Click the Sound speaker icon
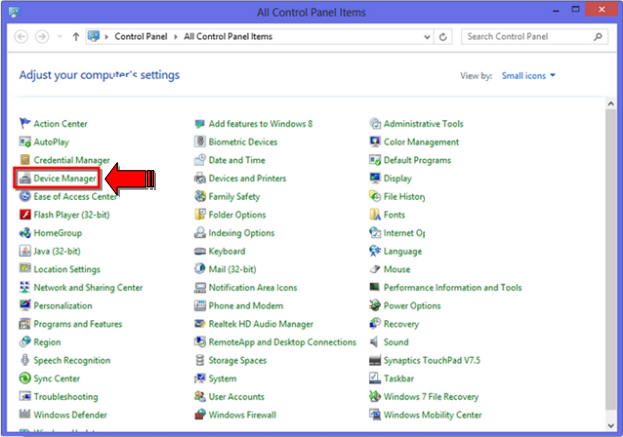 click(x=375, y=342)
